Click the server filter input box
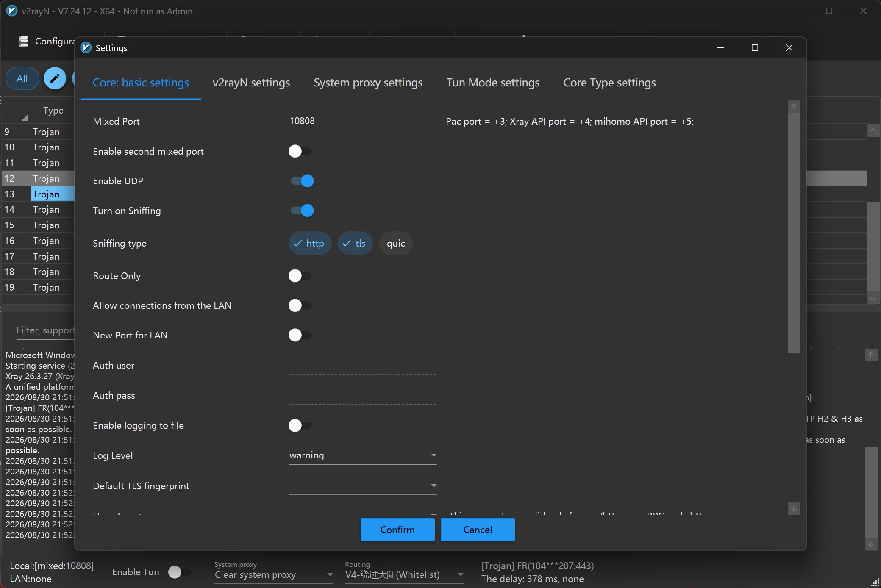The height and width of the screenshot is (588, 881). pos(45,330)
